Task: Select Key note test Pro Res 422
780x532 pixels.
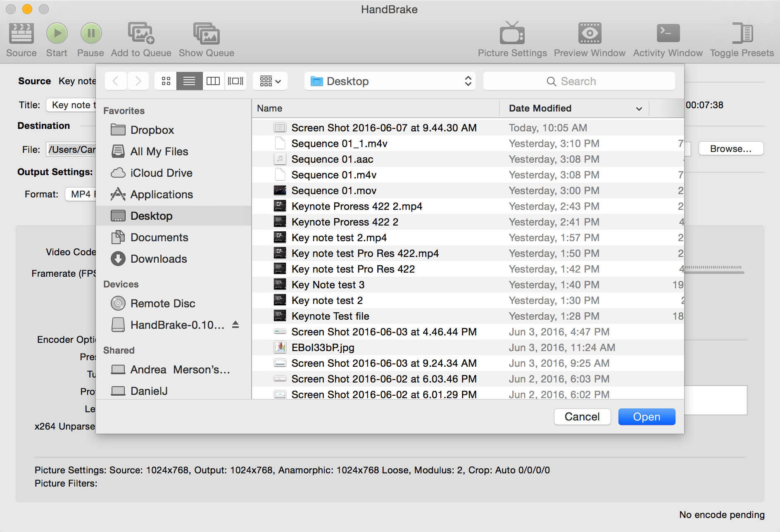Action: point(468,269)
